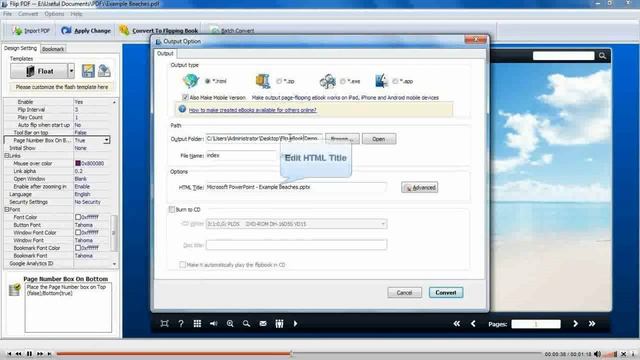Click the Mouse over color swatch

pyautogui.click(x=78, y=163)
